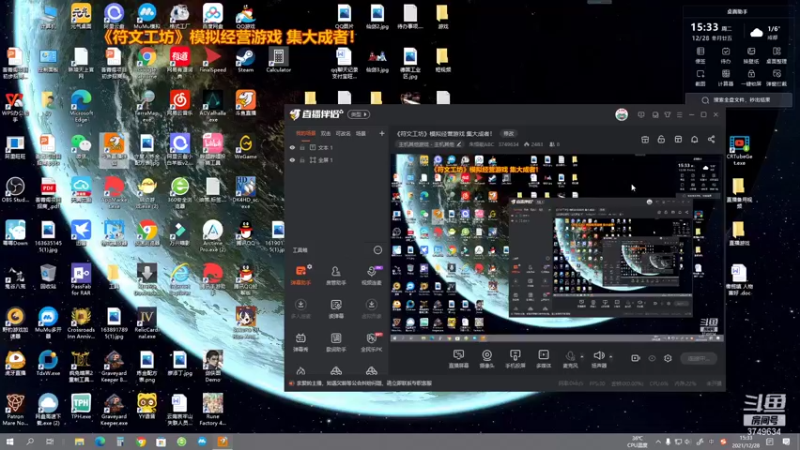800x450 pixels.
Task: Click the gift box icon above preview
Action: [645, 139]
